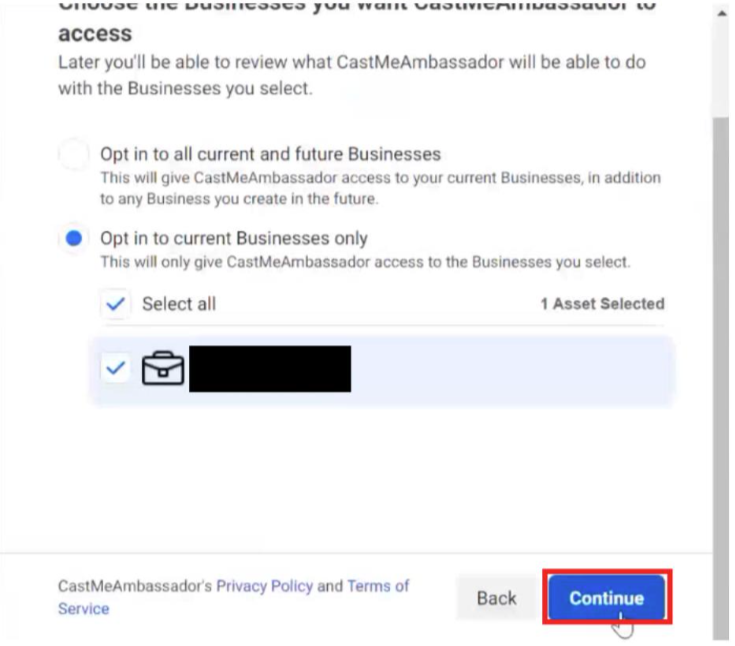Toggle the checkbox beside the briefcase business
Image resolution: width=735 pixels, height=646 pixels.
pos(116,369)
